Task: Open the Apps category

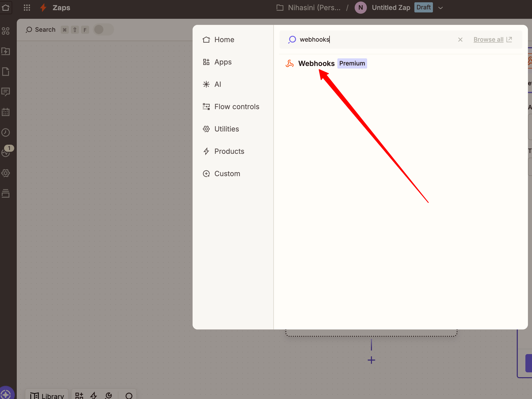Action: (223, 62)
